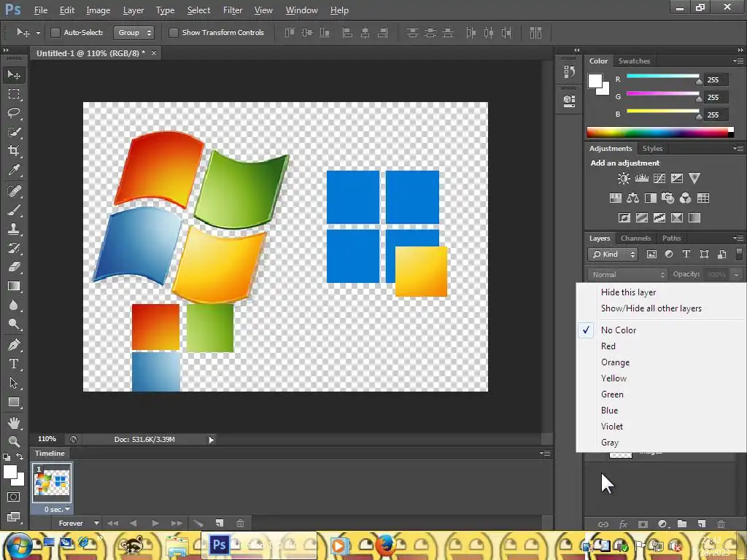
Task: Select the Hand tool
Action: pyautogui.click(x=14, y=422)
